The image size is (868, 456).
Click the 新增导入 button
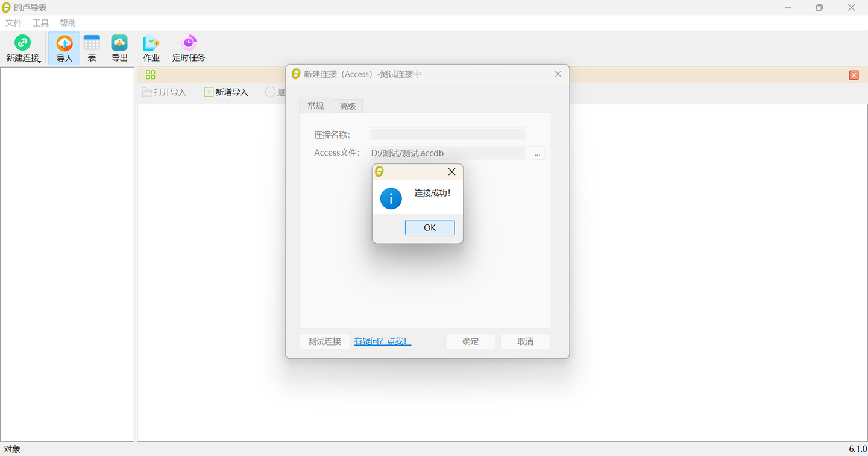tap(226, 92)
